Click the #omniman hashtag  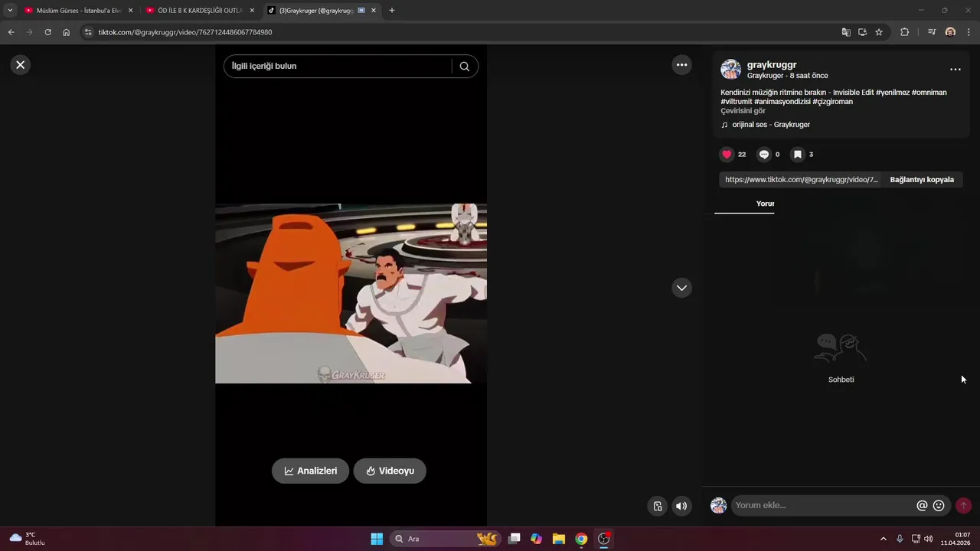929,93
